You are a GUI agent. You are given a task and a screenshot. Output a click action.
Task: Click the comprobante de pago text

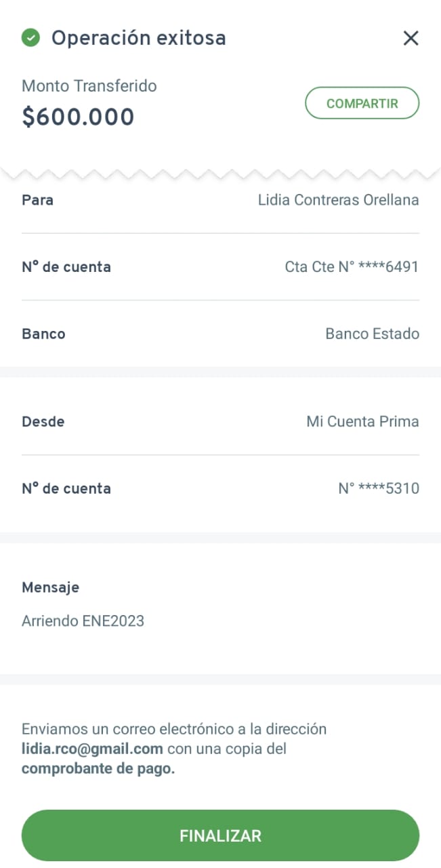tap(98, 769)
